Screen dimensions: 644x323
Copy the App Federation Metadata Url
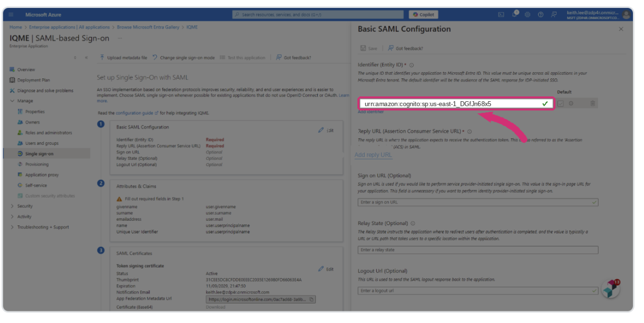click(x=311, y=299)
